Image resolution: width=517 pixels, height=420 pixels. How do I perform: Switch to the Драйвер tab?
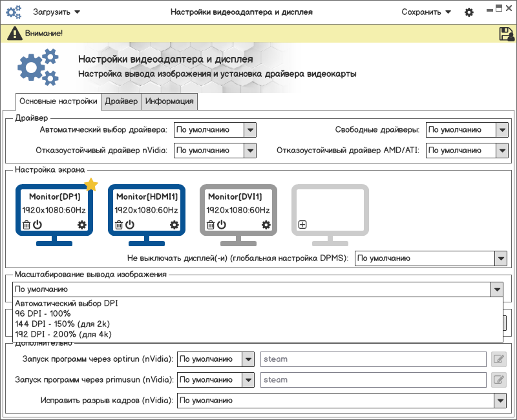[121, 101]
